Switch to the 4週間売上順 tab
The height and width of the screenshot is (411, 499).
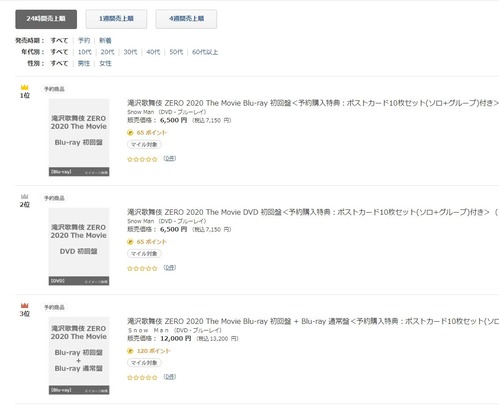(186, 19)
